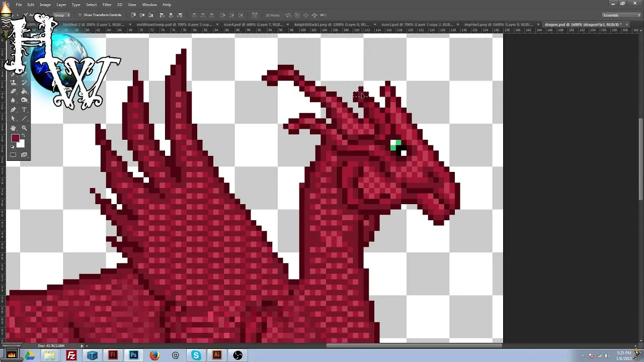Click the Align top edges icon

133,15
